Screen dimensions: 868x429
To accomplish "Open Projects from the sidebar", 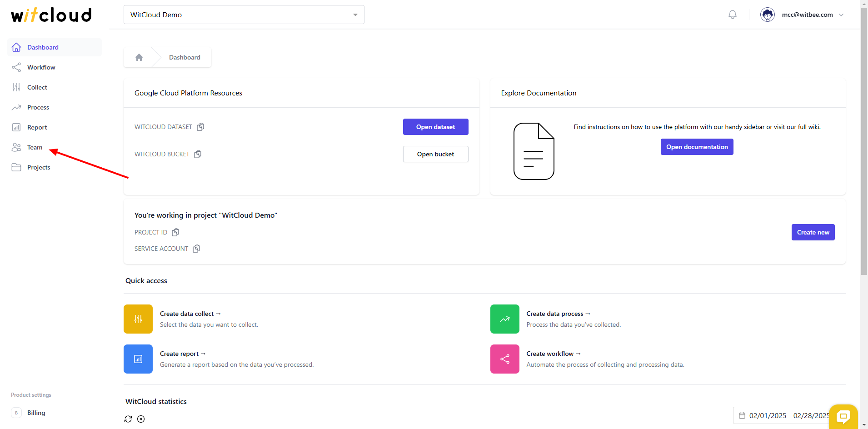I will coord(55,167).
